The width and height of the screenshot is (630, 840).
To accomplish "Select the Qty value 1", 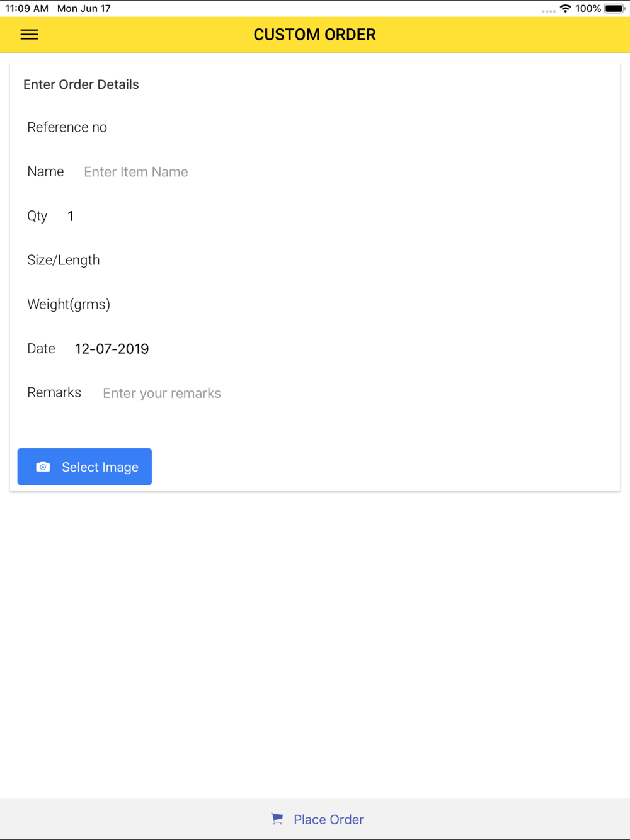I will click(x=71, y=216).
